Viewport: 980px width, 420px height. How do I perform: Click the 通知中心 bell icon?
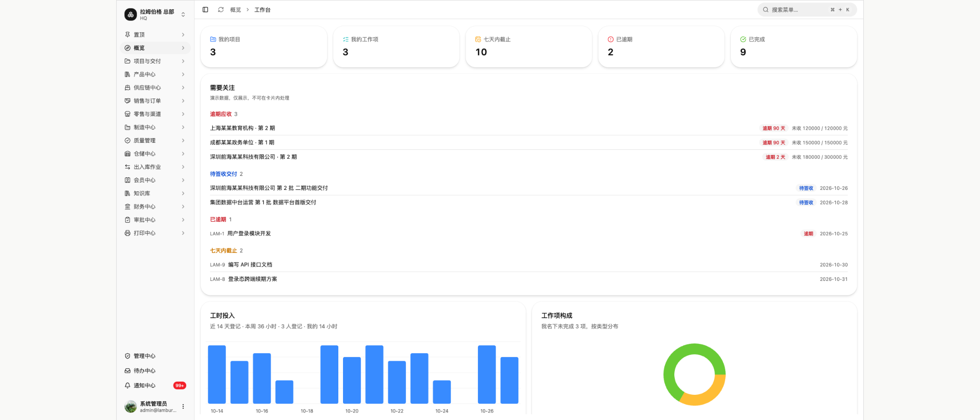click(127, 385)
